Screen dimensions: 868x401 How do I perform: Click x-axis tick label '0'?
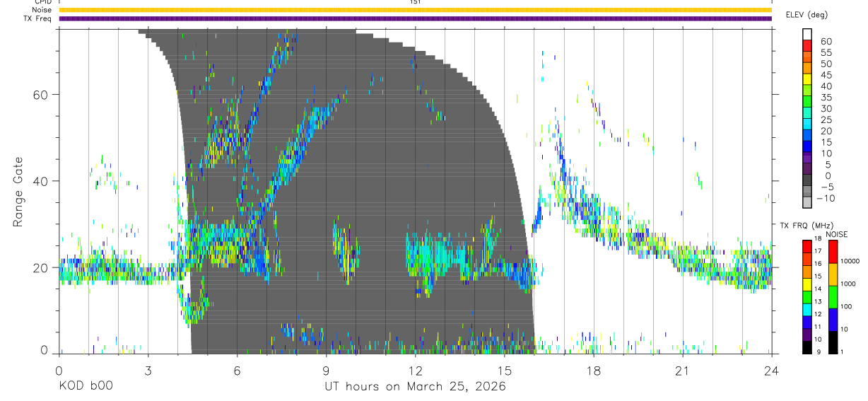coord(59,371)
